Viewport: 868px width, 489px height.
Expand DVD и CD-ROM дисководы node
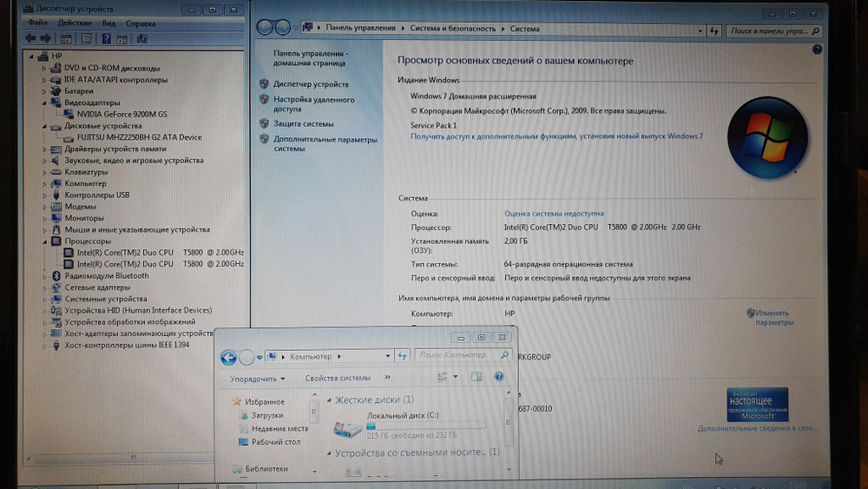pos(44,68)
